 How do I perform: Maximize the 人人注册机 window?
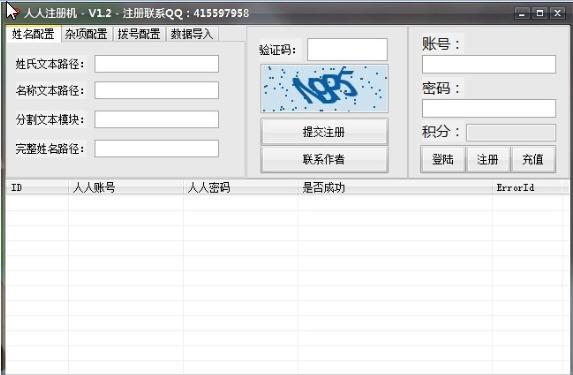pos(540,13)
